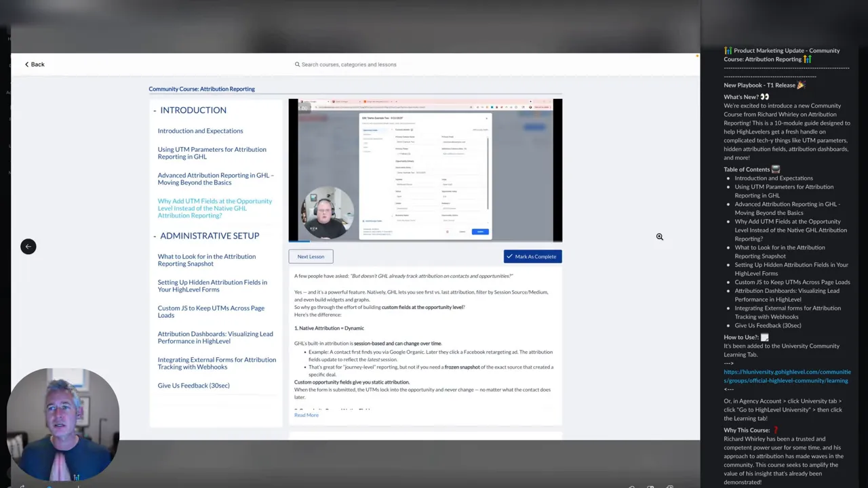868x488 pixels.
Task: Click the Next Lesson button
Action: click(x=311, y=256)
